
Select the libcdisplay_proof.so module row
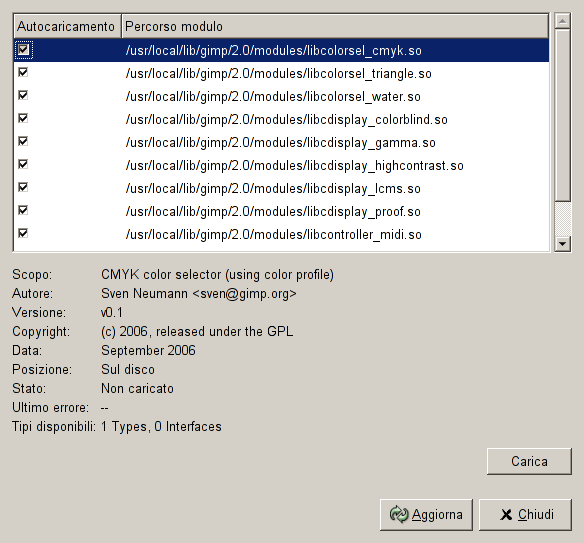pyautogui.click(x=281, y=212)
